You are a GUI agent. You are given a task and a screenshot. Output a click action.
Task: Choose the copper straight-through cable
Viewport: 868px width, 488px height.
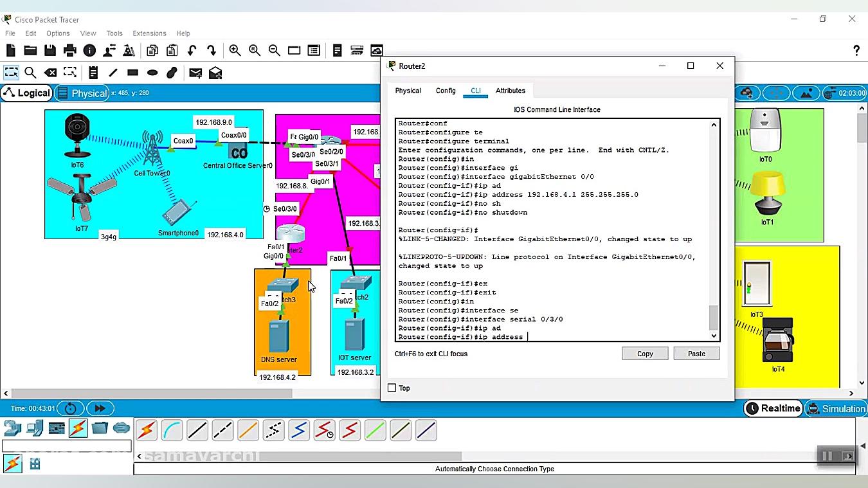(x=197, y=430)
